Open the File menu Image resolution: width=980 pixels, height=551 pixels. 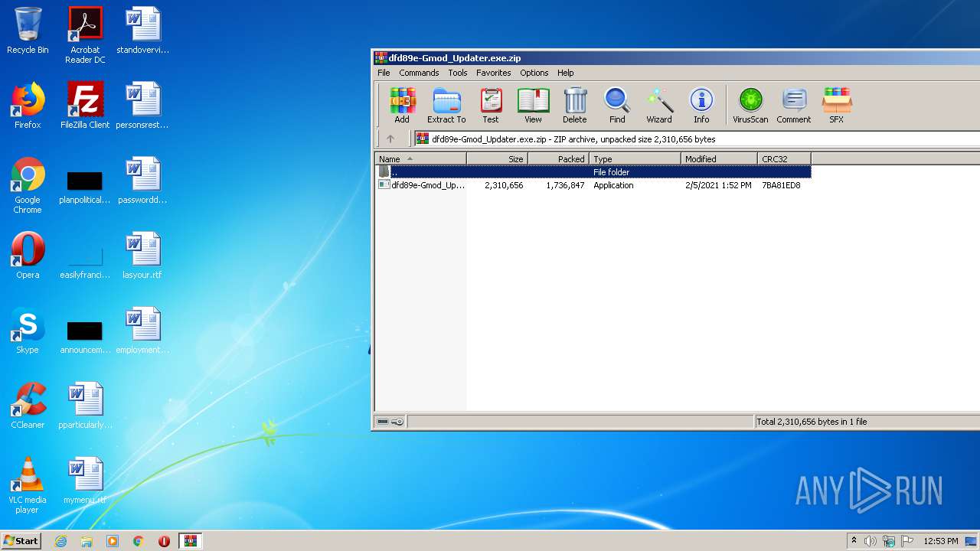(384, 73)
